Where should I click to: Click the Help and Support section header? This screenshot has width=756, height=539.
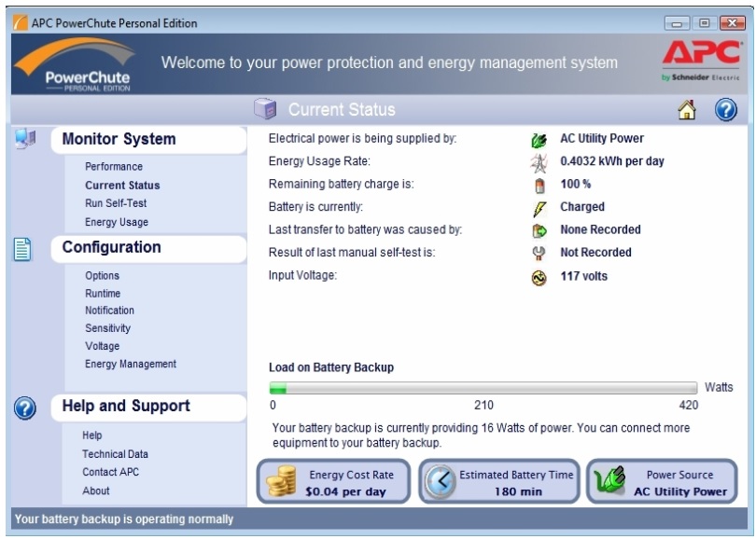149,407
